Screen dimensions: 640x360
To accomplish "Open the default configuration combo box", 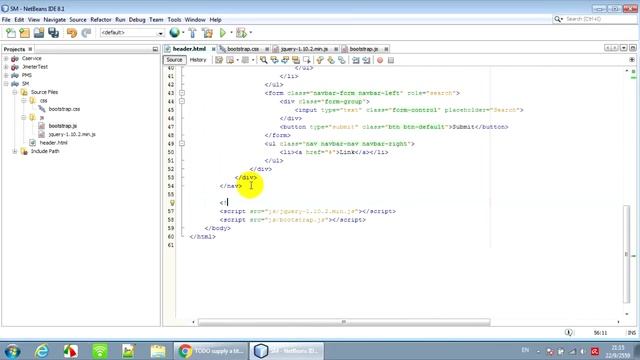I will click(132, 33).
